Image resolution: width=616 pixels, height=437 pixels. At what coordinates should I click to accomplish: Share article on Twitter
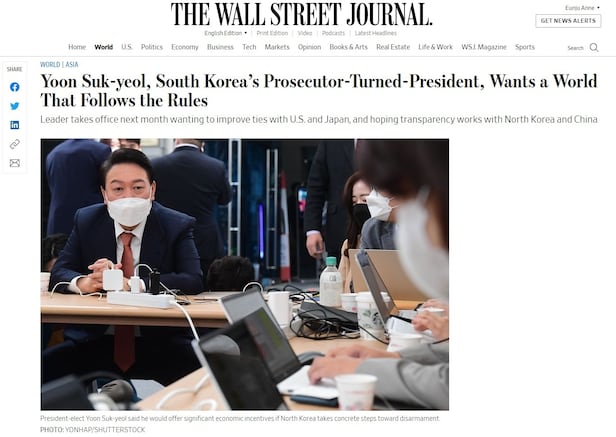click(15, 106)
